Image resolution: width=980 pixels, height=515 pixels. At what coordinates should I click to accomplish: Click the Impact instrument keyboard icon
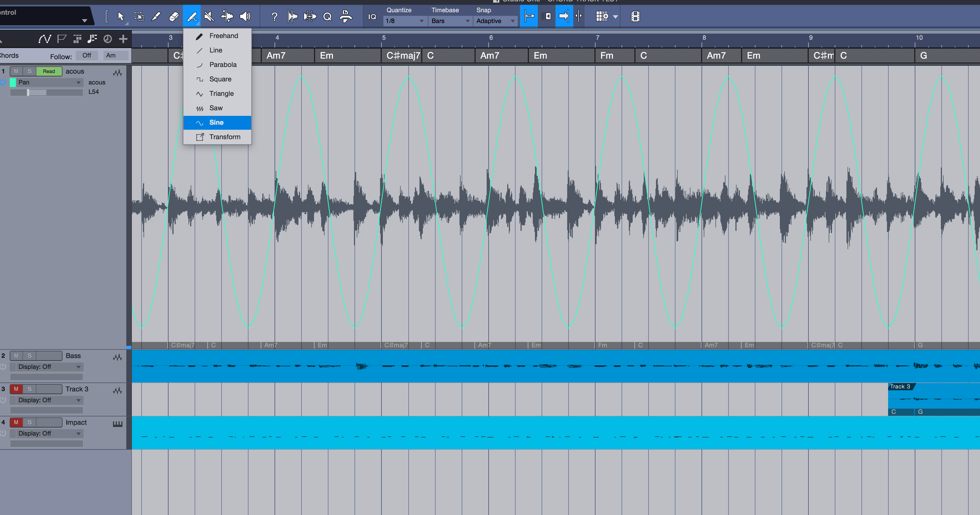click(x=117, y=424)
